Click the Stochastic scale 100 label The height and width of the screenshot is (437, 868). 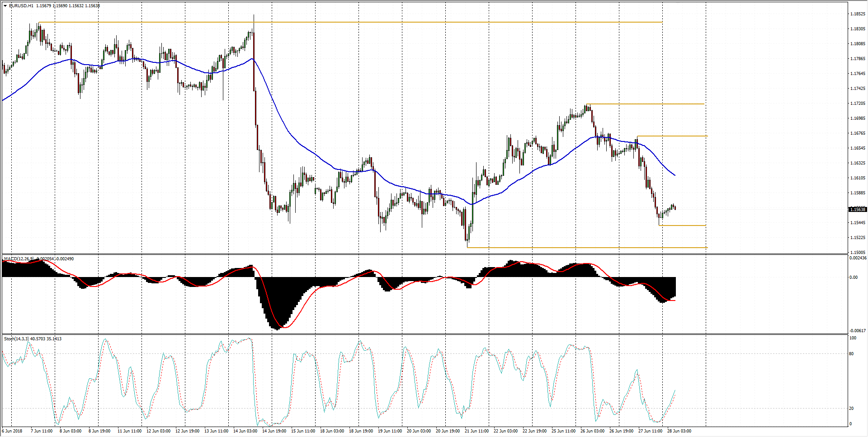tap(853, 338)
